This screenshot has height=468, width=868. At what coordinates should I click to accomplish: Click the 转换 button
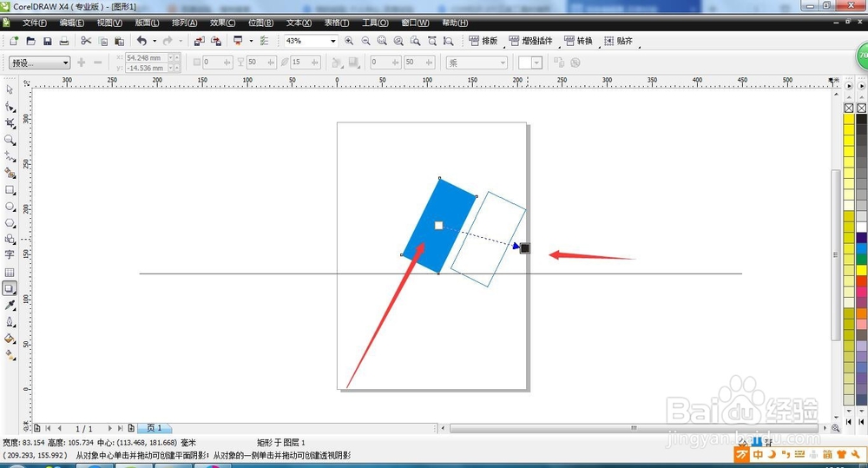(578, 41)
